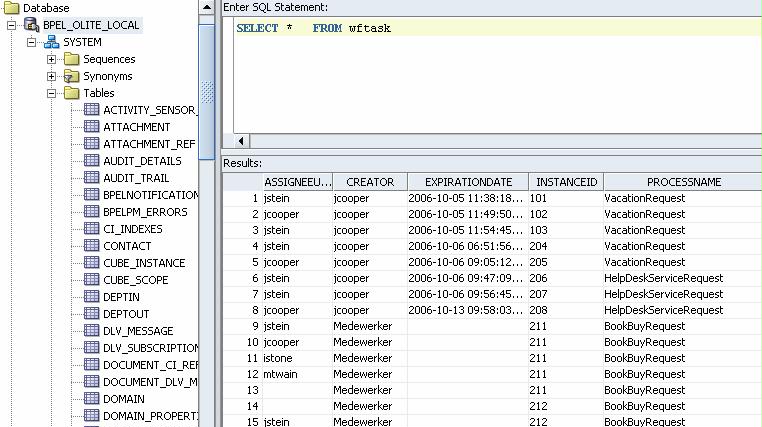
Task: Click the CUBE_INSTANCE table icon
Action: pyautogui.click(x=91, y=262)
